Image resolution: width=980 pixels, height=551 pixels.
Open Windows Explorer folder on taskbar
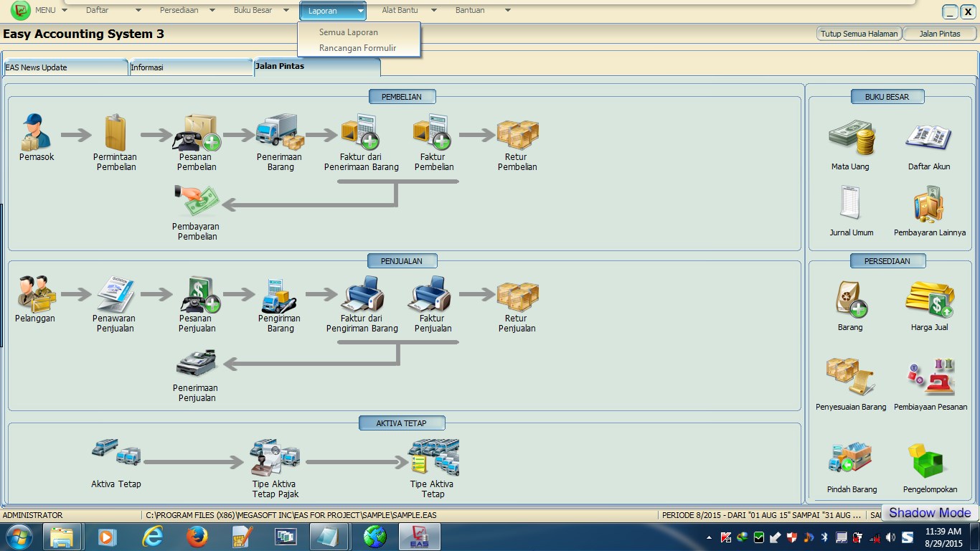coord(62,537)
